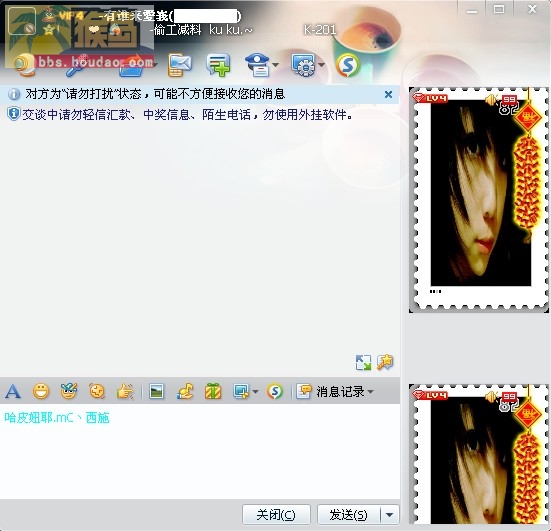
Task: Take a screenshot with the screen-capture icon
Action: coord(241,391)
